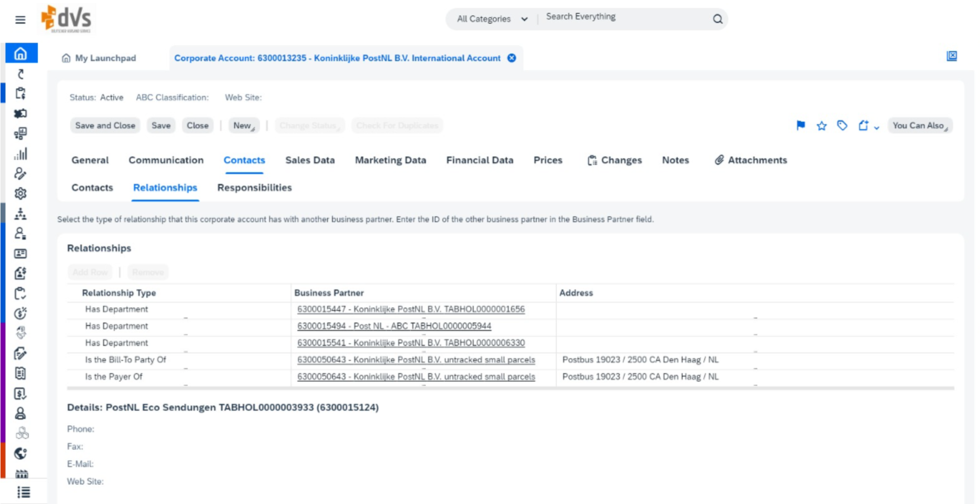Image resolution: width=980 pixels, height=504 pixels.
Task: Switch to the Notes tab
Action: [x=675, y=160]
